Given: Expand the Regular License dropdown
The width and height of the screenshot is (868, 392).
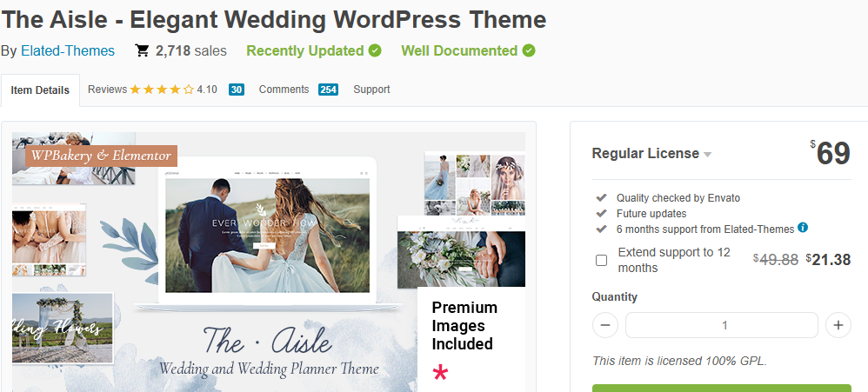Looking at the screenshot, I should (651, 154).
